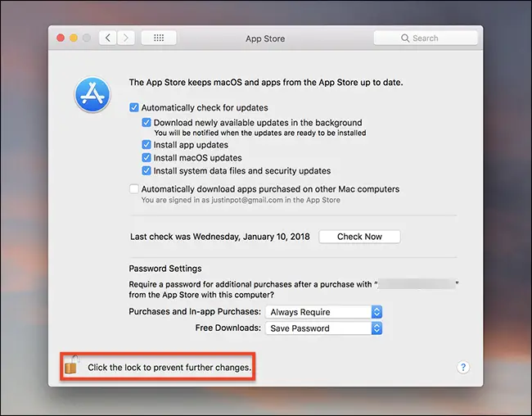Click the 'Password Settings' heading
Viewport: 532px width, 416px height.
165,269
